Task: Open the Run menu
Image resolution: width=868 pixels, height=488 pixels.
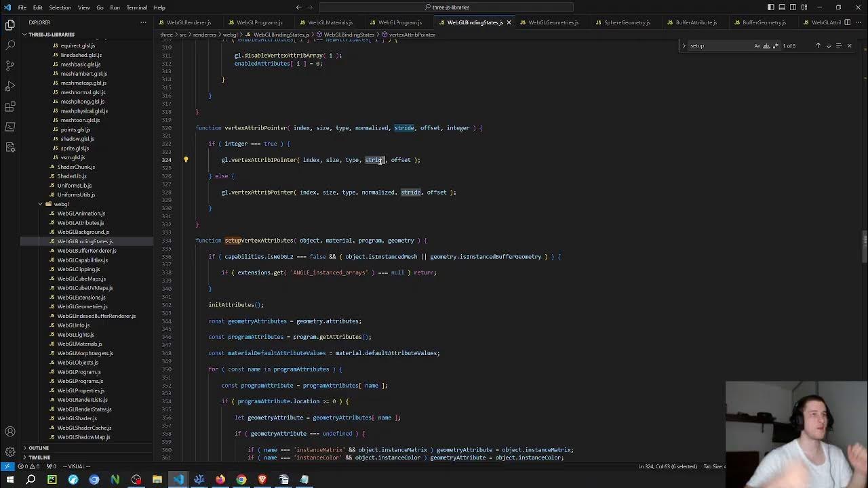Action: [115, 7]
